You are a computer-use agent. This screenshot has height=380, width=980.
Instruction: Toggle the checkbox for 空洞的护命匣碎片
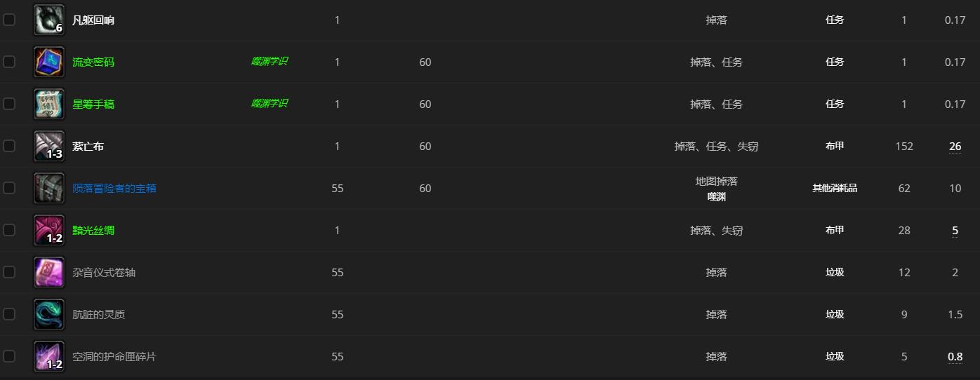9,356
